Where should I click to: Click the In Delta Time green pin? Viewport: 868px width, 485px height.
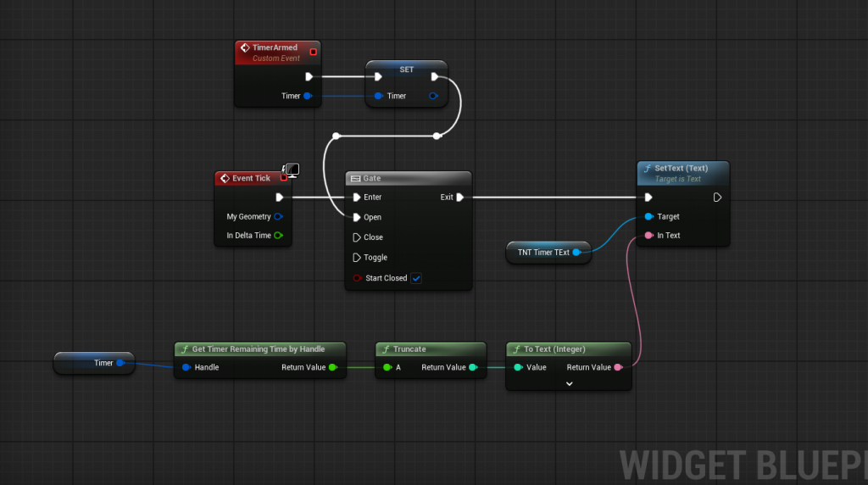tap(278, 236)
